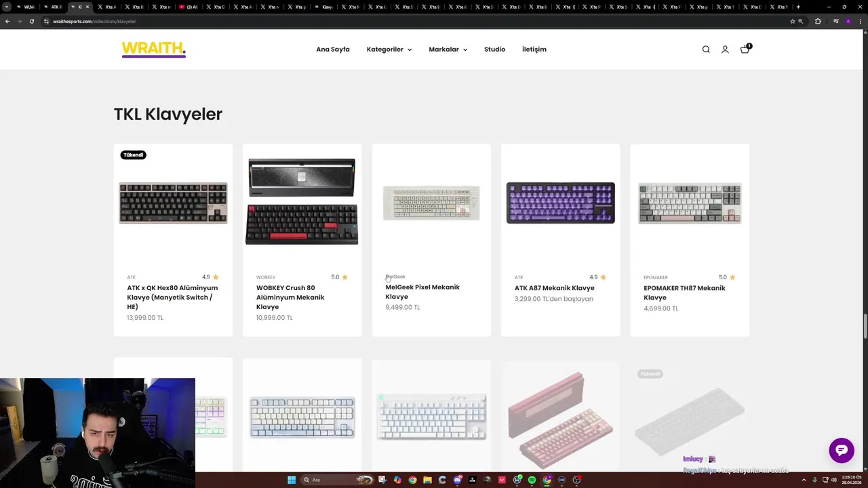Open the site search magnifier icon
This screenshot has width=868, height=488.
(706, 49)
